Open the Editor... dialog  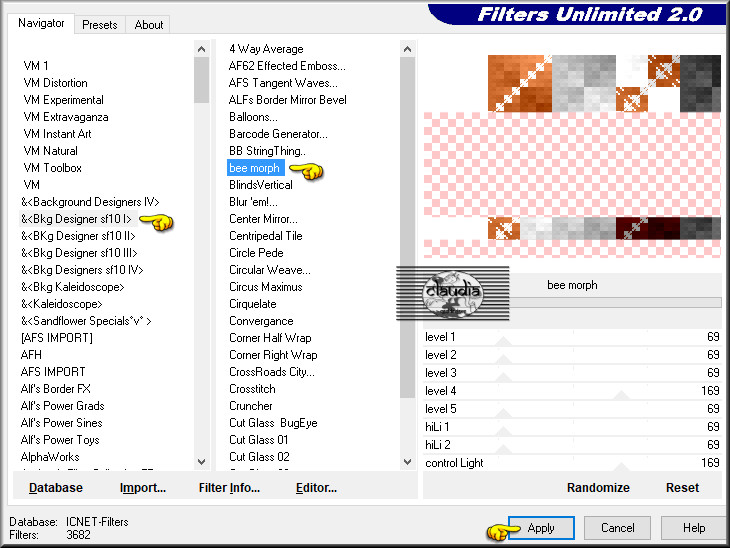point(316,487)
